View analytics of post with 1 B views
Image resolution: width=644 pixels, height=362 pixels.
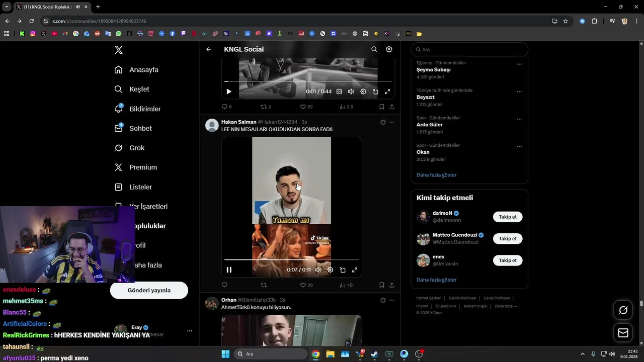346,285
